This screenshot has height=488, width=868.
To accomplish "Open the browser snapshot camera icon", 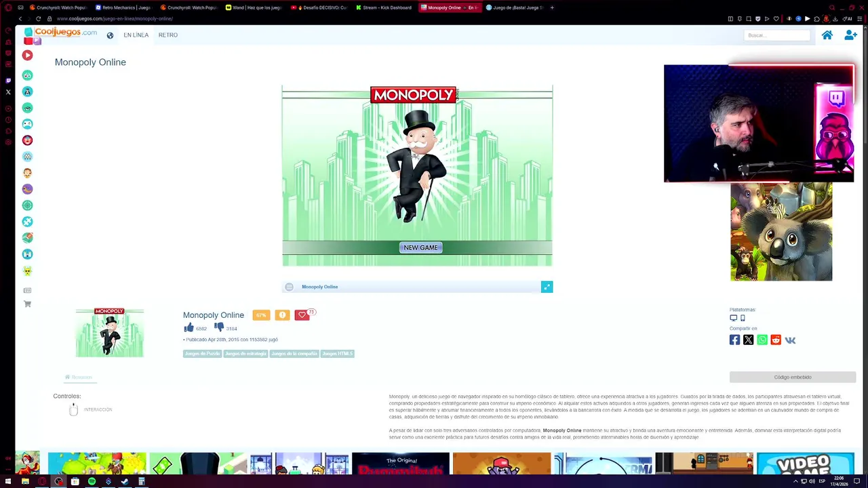I will coord(749,19).
